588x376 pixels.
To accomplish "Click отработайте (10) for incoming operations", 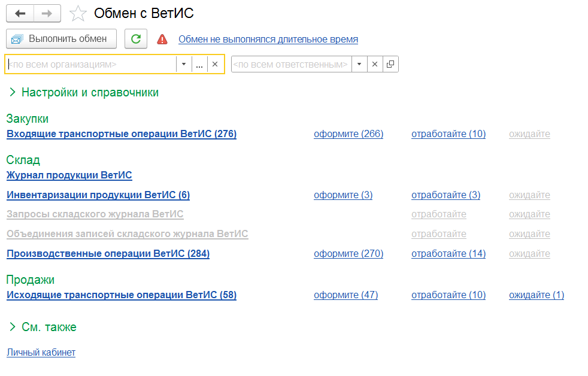I will click(448, 134).
